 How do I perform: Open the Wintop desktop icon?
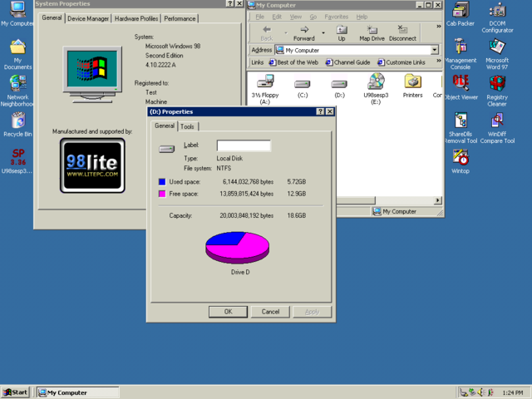[461, 161]
